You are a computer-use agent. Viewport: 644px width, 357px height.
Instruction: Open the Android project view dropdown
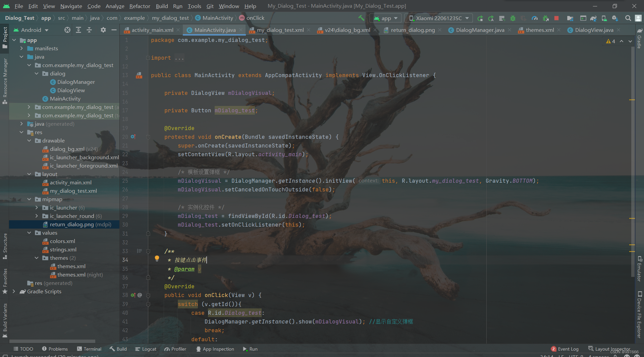pos(31,30)
